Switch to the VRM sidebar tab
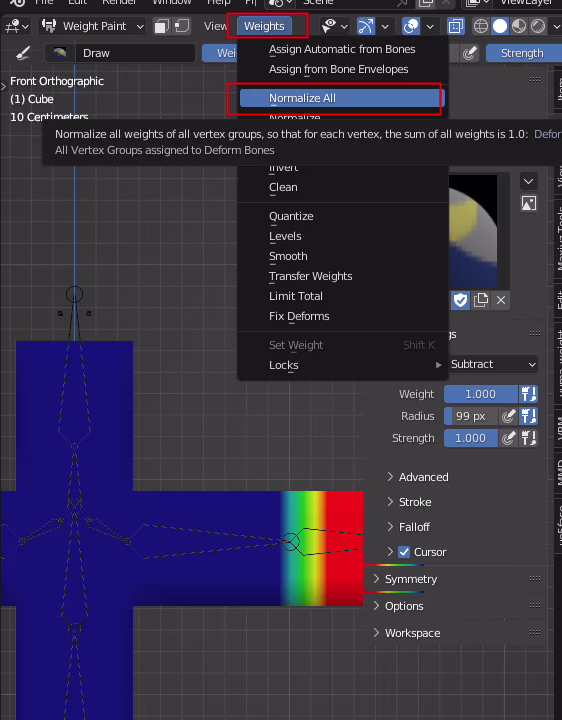562x720 pixels. [x=559, y=428]
